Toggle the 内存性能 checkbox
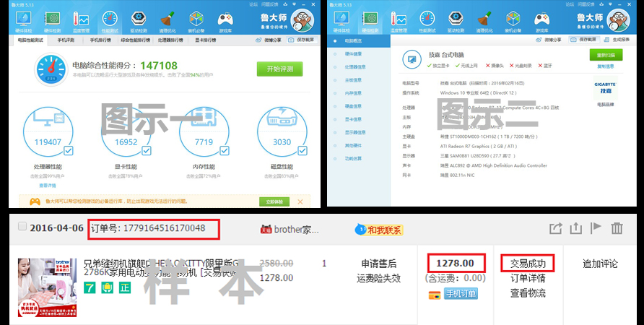 225,151
